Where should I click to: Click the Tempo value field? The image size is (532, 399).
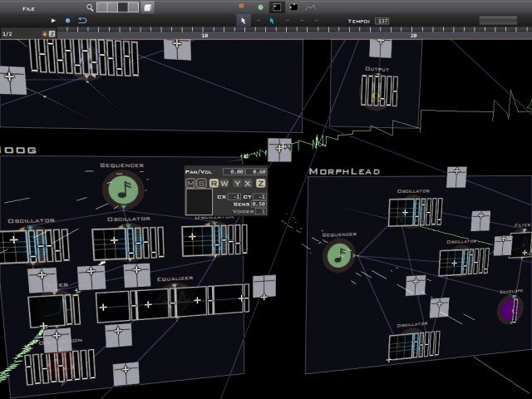(382, 20)
